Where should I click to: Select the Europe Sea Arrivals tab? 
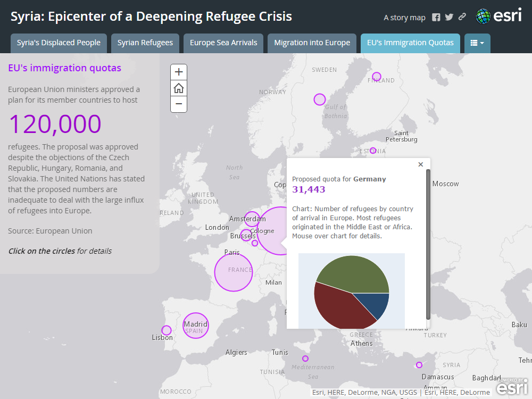pyautogui.click(x=223, y=43)
